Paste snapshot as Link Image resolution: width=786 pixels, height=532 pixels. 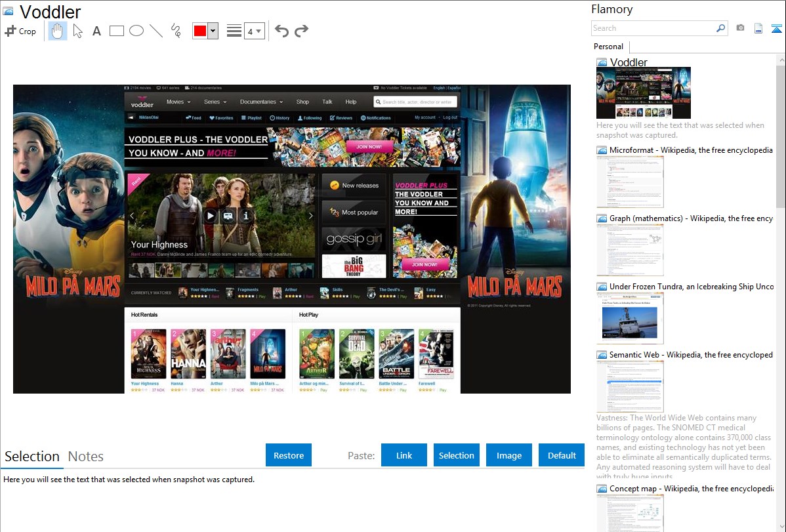point(404,455)
